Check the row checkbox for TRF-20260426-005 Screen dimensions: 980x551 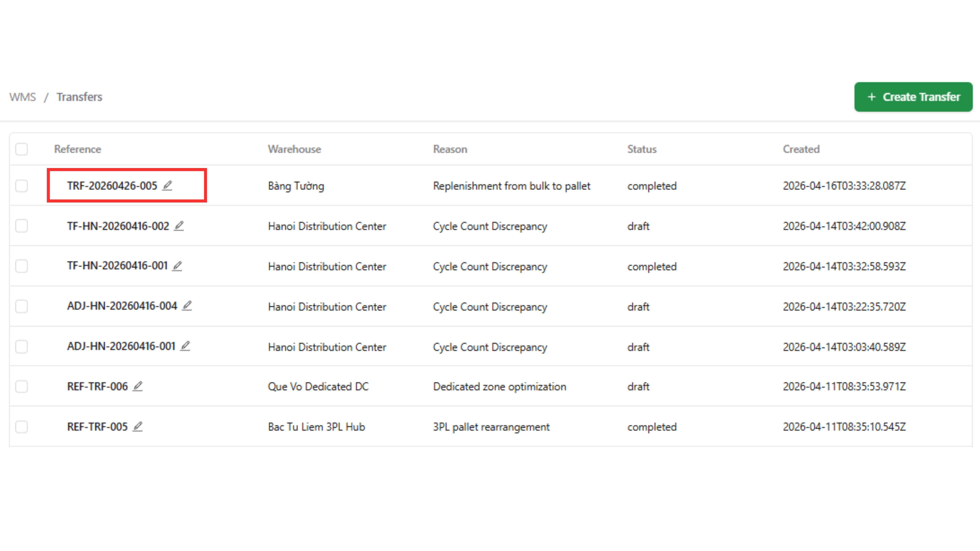coord(22,186)
